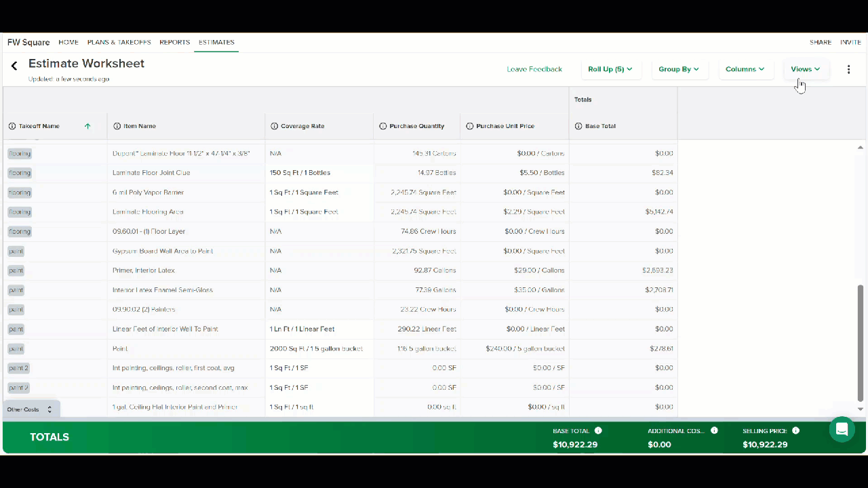The height and width of the screenshot is (488, 868).
Task: Expand the Other Costs panel
Action: (x=31, y=409)
